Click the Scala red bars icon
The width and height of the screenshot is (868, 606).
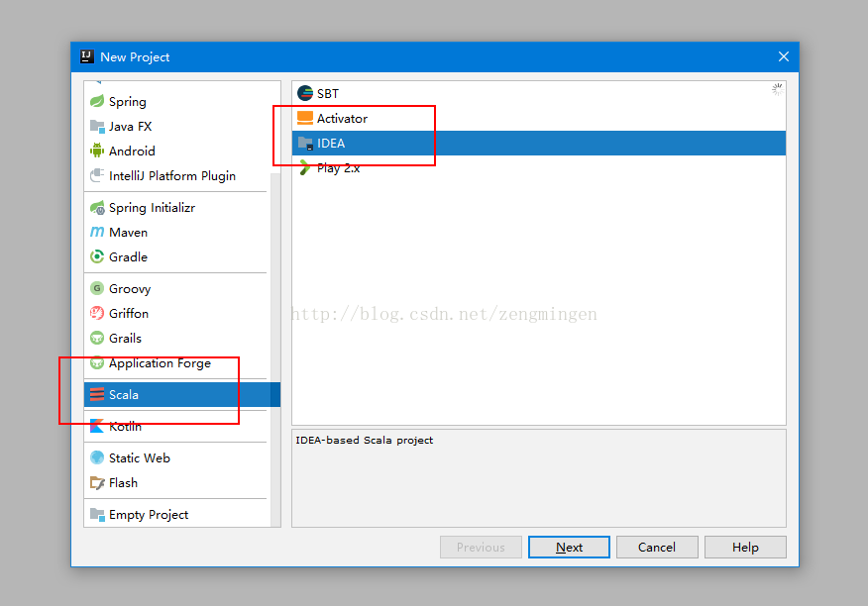[97, 394]
